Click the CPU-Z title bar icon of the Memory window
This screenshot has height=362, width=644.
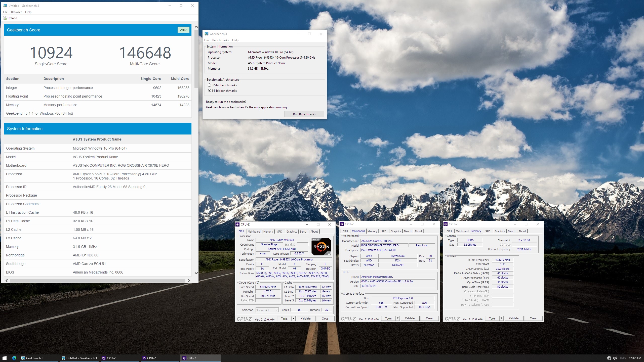[x=446, y=224]
